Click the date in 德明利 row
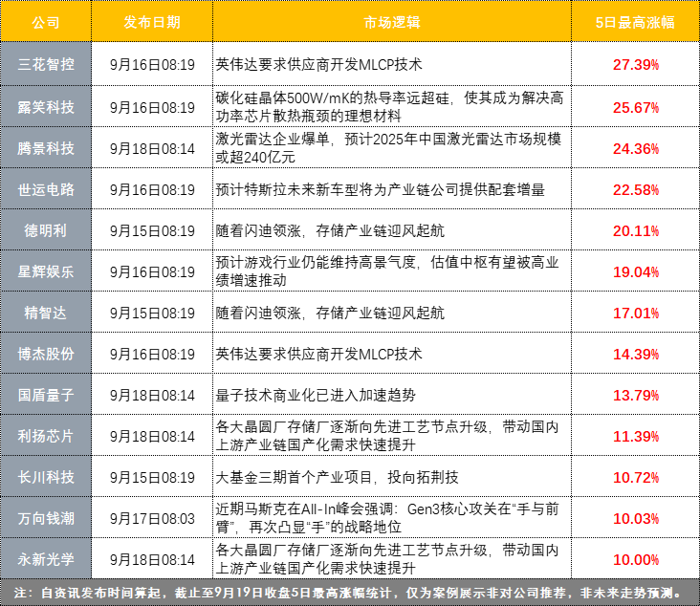 click(x=152, y=230)
